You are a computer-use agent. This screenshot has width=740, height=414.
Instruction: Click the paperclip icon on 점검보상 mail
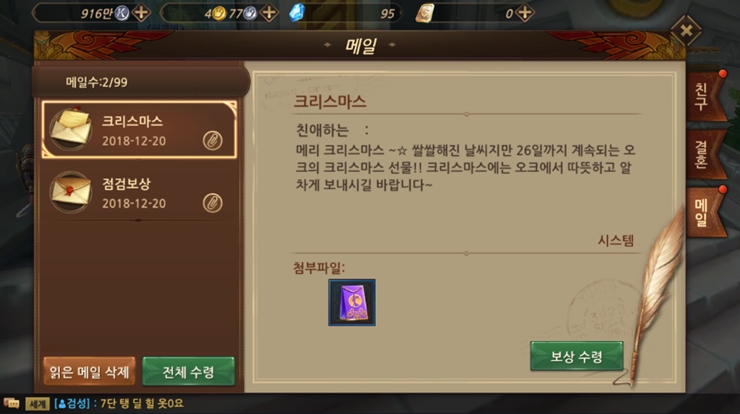212,203
